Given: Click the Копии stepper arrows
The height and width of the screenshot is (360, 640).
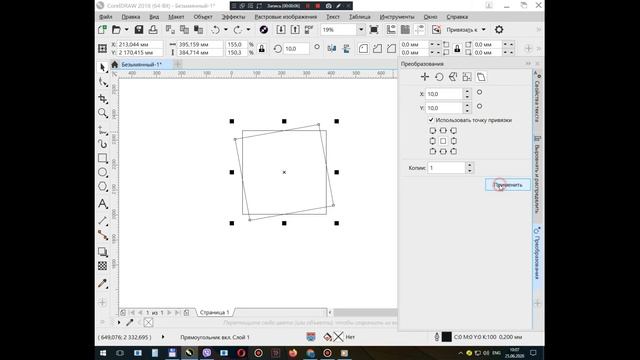Looking at the screenshot, I should pyautogui.click(x=469, y=168).
